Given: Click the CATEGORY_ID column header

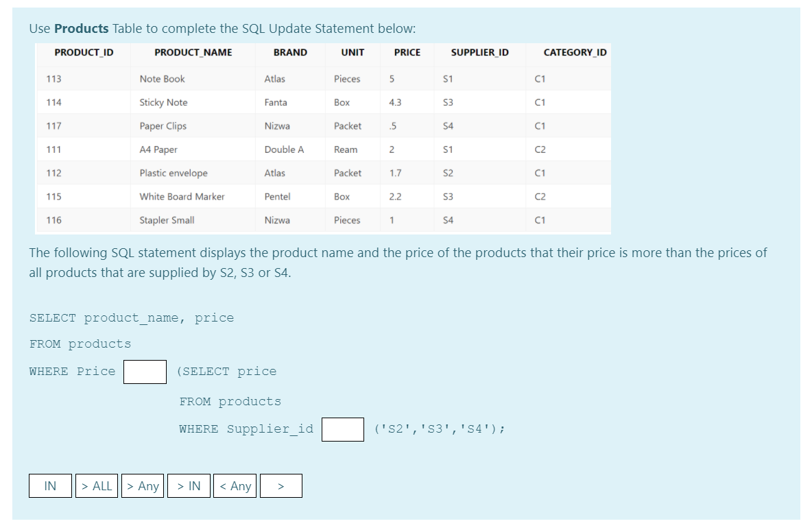Looking at the screenshot, I should pyautogui.click(x=573, y=53).
